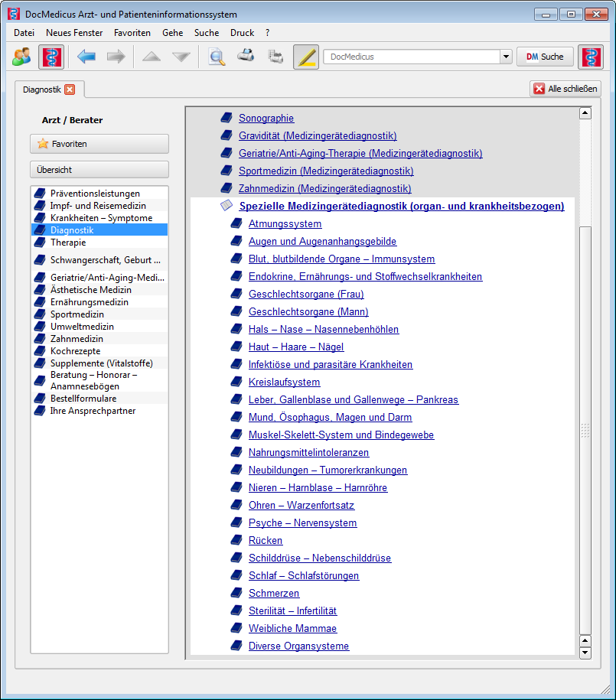Click the Übersicht button
The image size is (616, 700).
[99, 170]
